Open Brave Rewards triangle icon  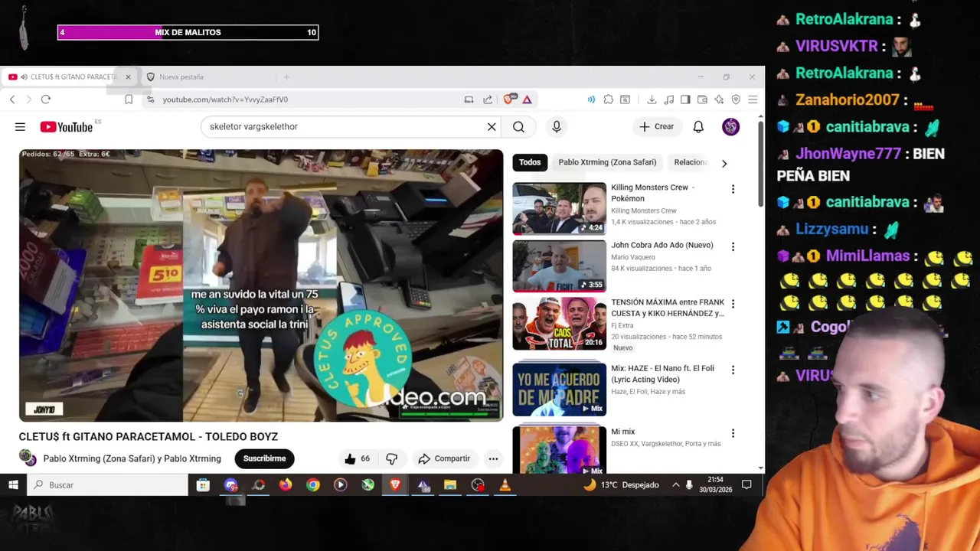527,99
